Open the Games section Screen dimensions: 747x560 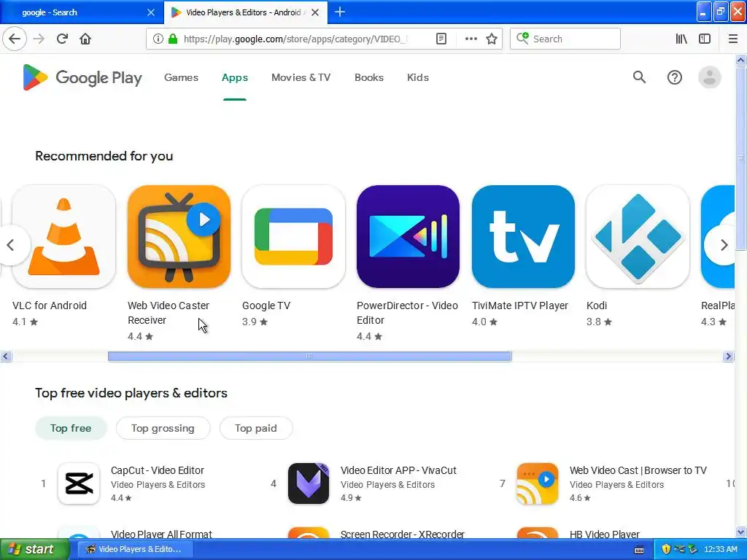(x=181, y=77)
